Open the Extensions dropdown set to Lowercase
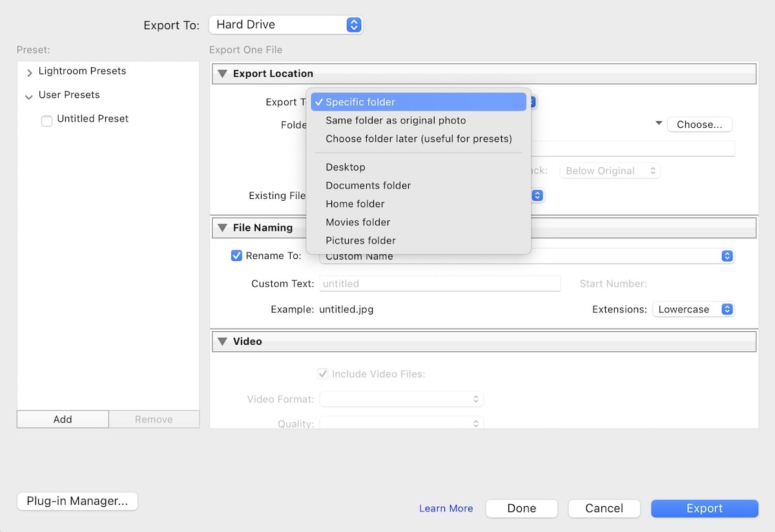This screenshot has height=532, width=775. pyautogui.click(x=693, y=309)
